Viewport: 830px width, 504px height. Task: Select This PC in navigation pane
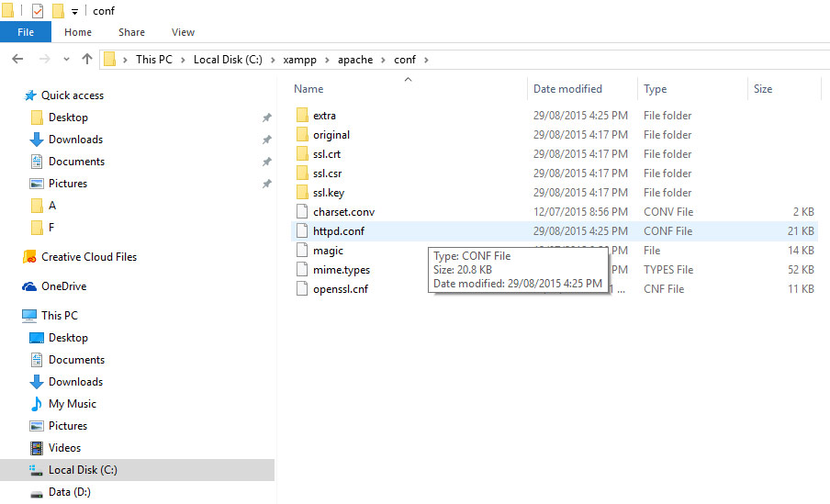(x=60, y=316)
